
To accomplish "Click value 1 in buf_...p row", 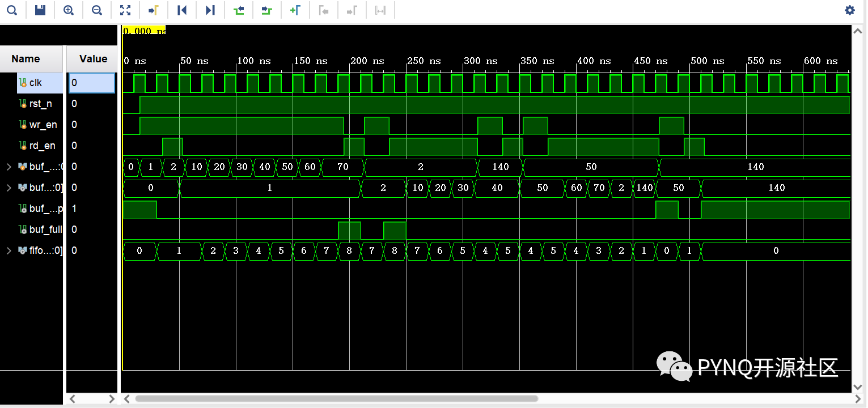I will coord(74,209).
